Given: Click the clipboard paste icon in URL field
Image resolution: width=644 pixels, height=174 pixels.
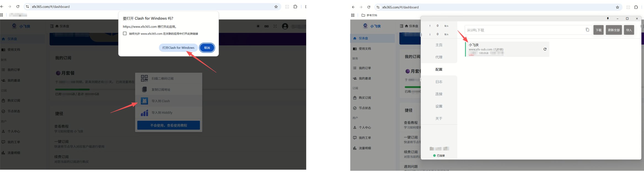Looking at the screenshot, I should [587, 30].
